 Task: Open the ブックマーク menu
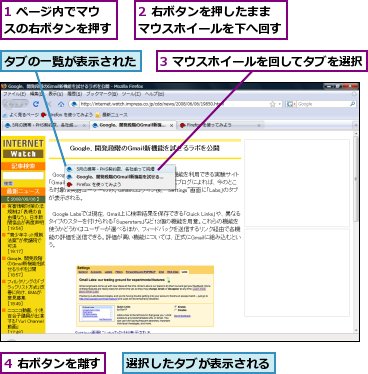pos(102,94)
